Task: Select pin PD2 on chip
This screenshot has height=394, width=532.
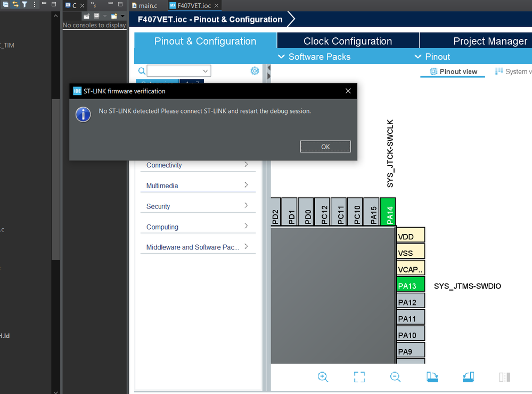Action: tap(275, 212)
